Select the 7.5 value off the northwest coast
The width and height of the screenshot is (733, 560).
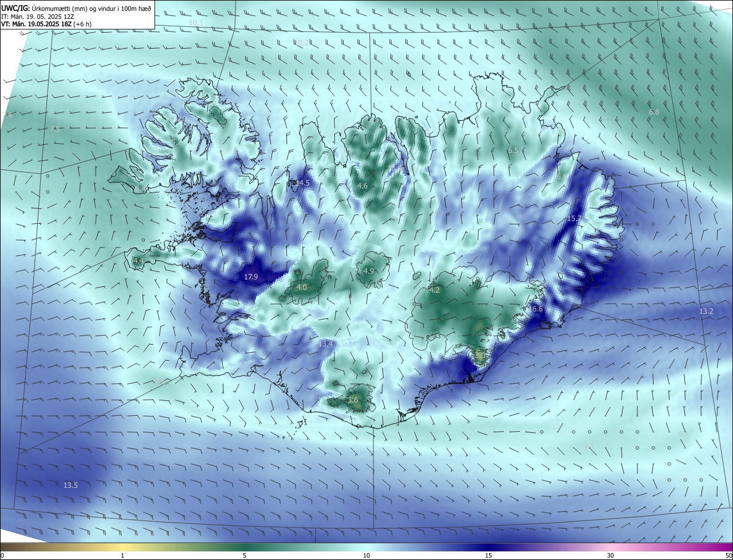(x=55, y=129)
